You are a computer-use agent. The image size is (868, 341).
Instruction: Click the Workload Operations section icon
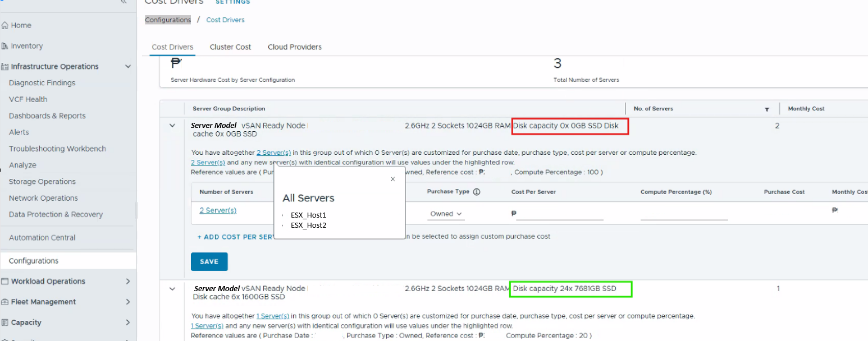(x=5, y=282)
